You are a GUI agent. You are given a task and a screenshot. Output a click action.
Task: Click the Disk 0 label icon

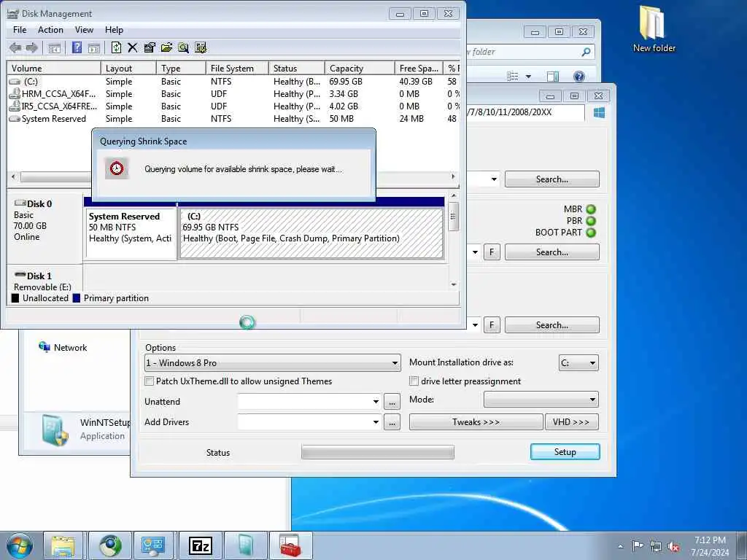20,203
